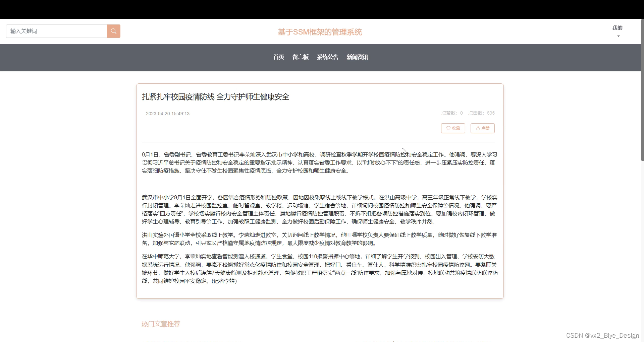Switch to the 留言板 section
The width and height of the screenshot is (644, 342).
pos(300,57)
